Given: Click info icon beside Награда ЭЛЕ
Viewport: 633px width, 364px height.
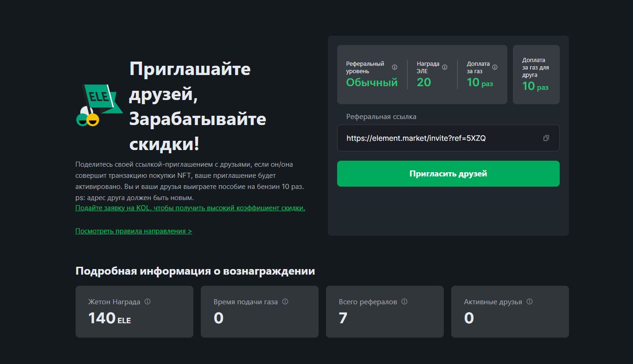Looking at the screenshot, I should point(445,67).
